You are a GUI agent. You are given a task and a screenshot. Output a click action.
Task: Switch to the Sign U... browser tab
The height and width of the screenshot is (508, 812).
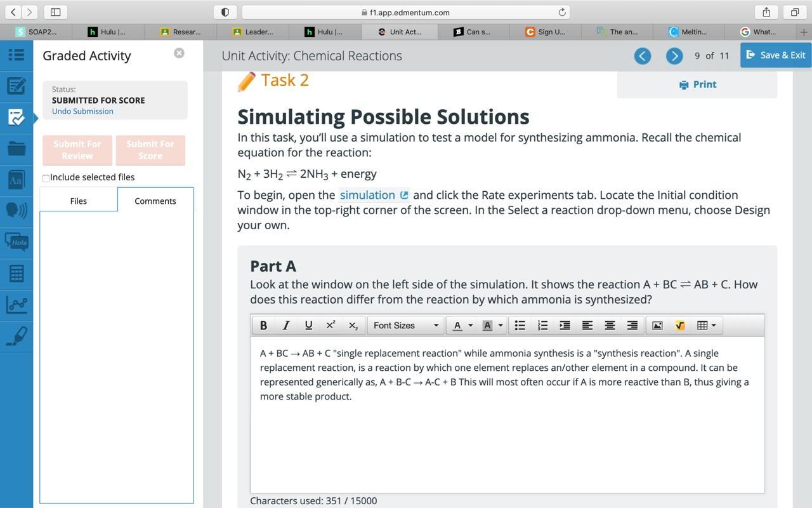(x=545, y=32)
